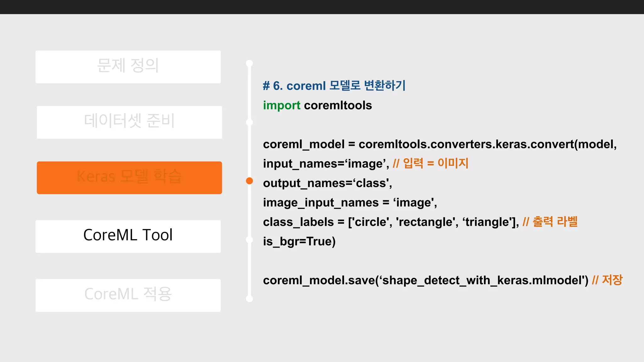The width and height of the screenshot is (644, 362).
Task: Click the orange comment '// 저장'
Action: [607, 280]
